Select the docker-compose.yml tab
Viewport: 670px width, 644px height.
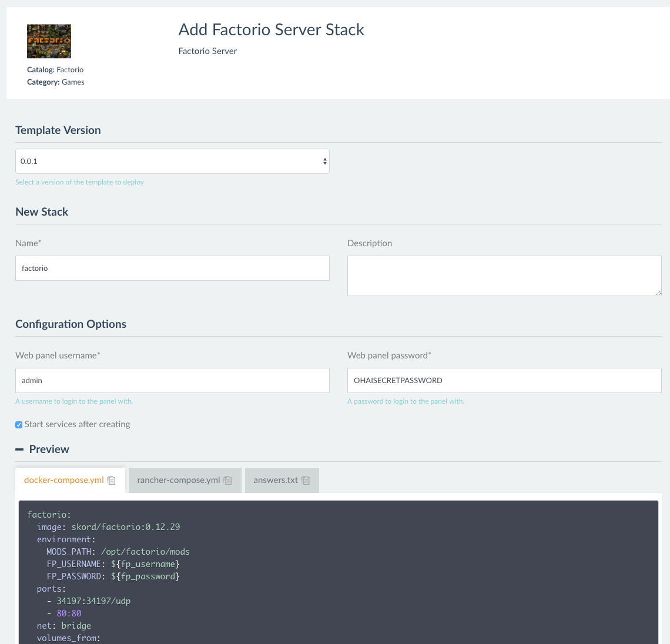coord(63,480)
